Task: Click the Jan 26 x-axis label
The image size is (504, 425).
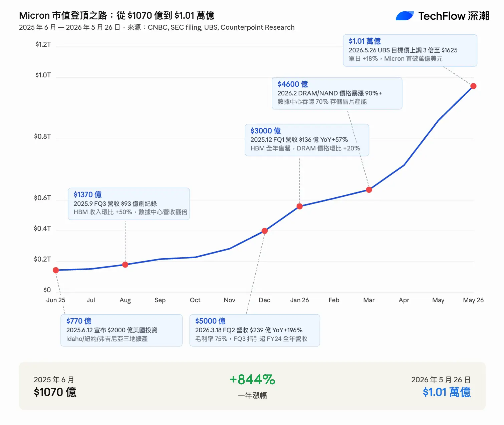Action: (300, 300)
